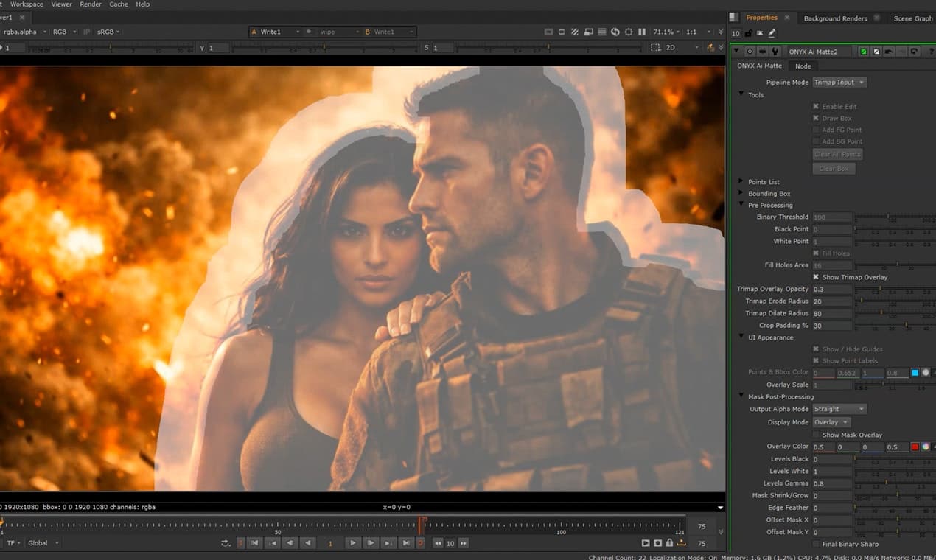This screenshot has height=560, width=936.
Task: Open the ONYX Ai Matte2 help question mark
Action: coord(932,52)
